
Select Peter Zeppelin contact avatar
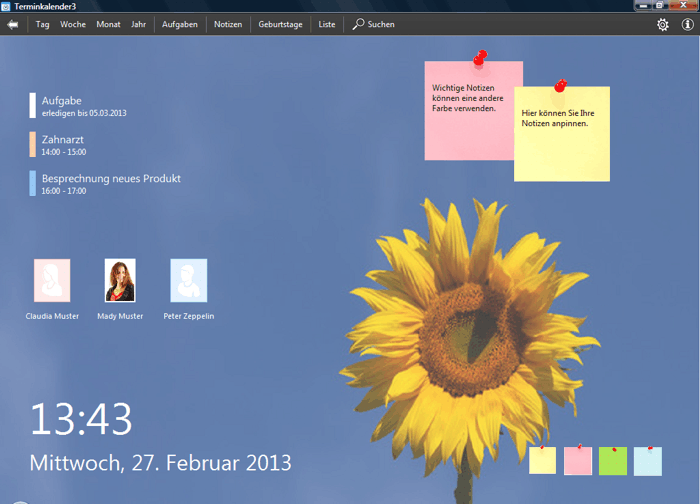[x=189, y=280]
